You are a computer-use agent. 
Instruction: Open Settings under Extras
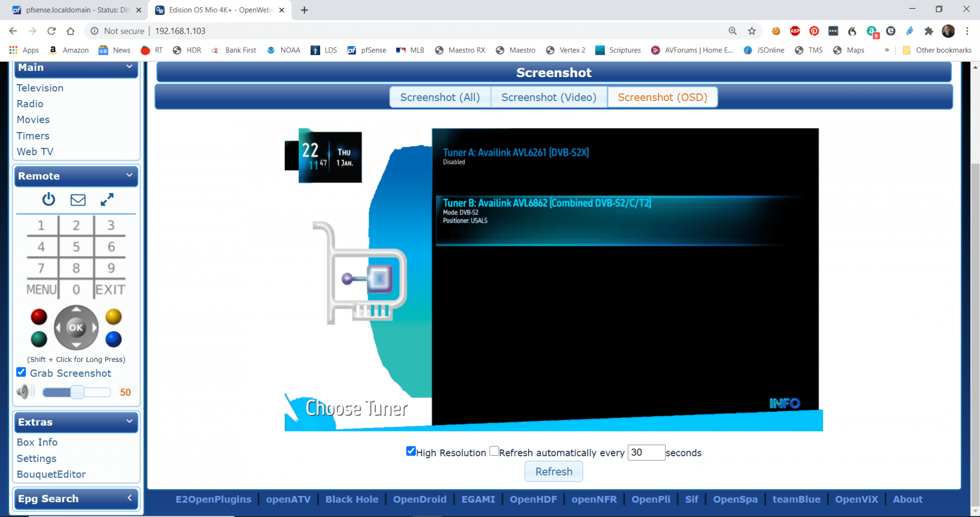[36, 458]
